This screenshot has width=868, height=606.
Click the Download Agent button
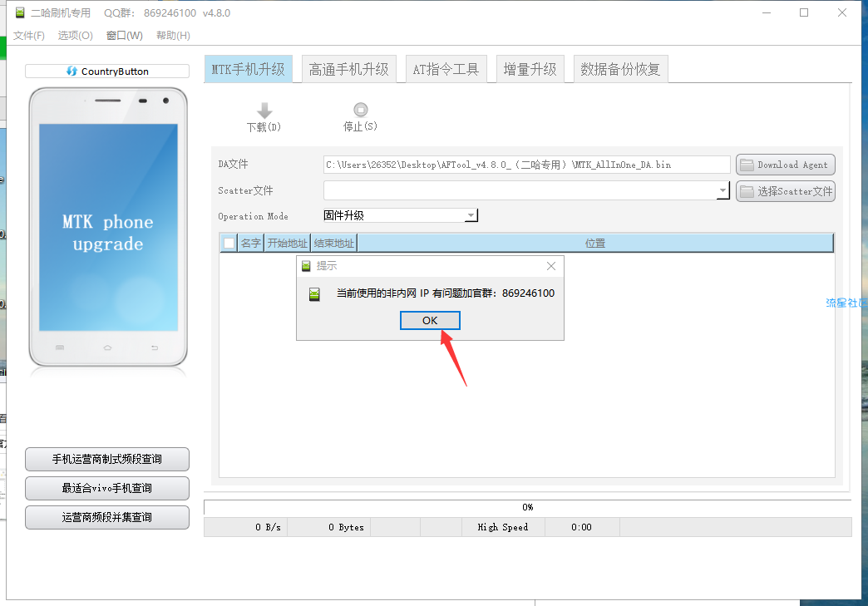785,165
